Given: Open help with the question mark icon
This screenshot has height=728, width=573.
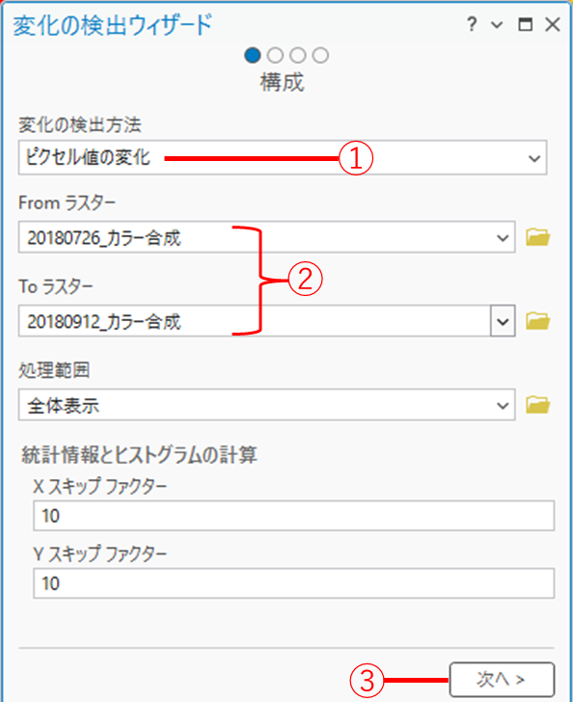Looking at the screenshot, I should pos(472,24).
